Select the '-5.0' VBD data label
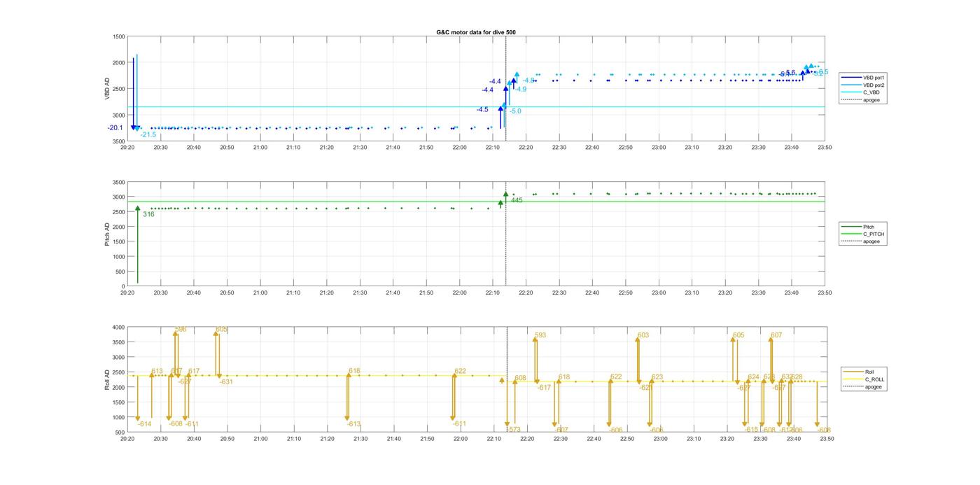Image resolution: width=980 pixels, height=485 pixels. click(515, 111)
